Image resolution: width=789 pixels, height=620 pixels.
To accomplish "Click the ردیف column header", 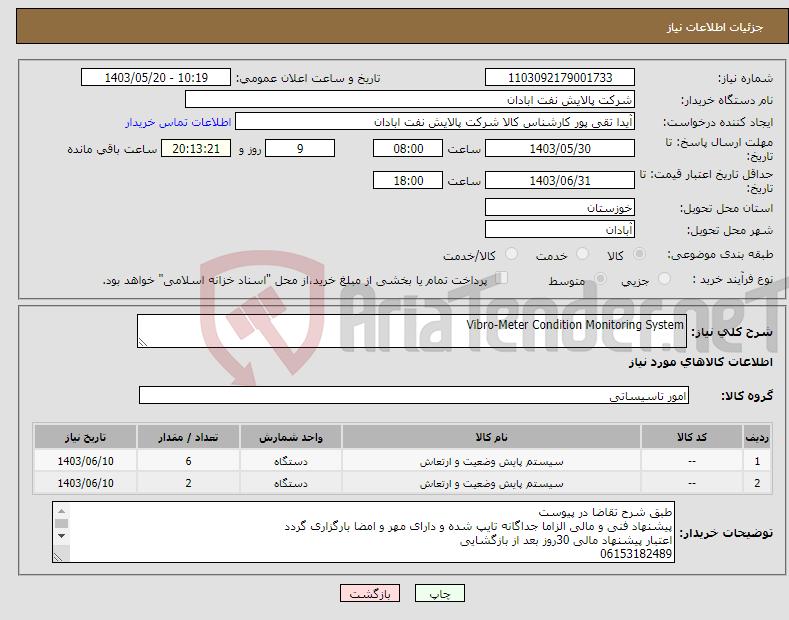I will [757, 437].
